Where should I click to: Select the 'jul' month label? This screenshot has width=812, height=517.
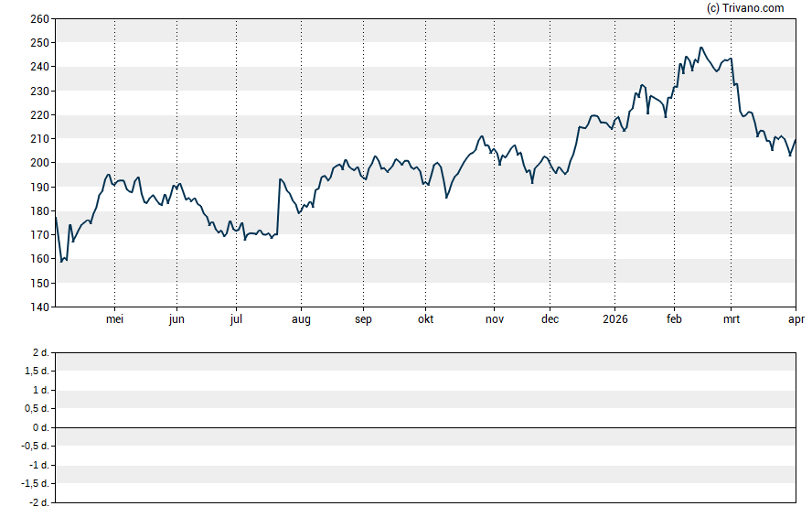[236, 319]
